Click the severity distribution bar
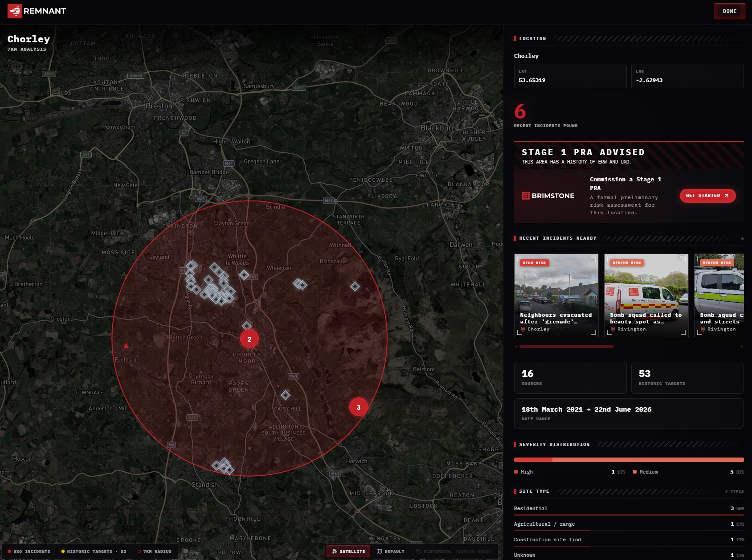Screen dimensions: 752x560 coord(629,460)
